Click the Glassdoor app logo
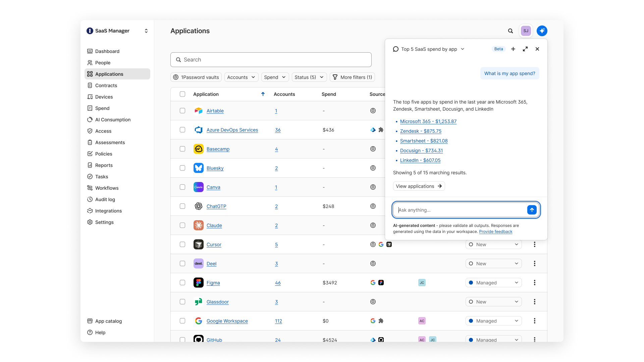 coord(199,302)
